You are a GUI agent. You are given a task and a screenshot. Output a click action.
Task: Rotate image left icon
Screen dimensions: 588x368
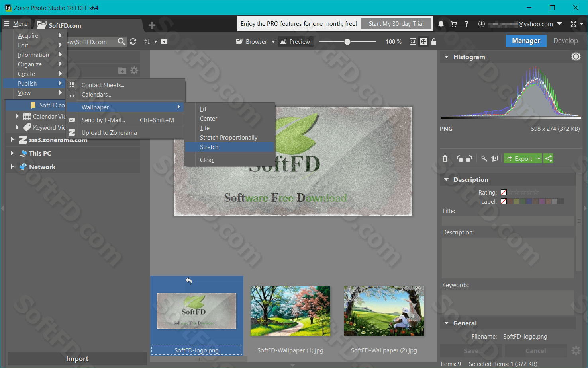tap(459, 158)
